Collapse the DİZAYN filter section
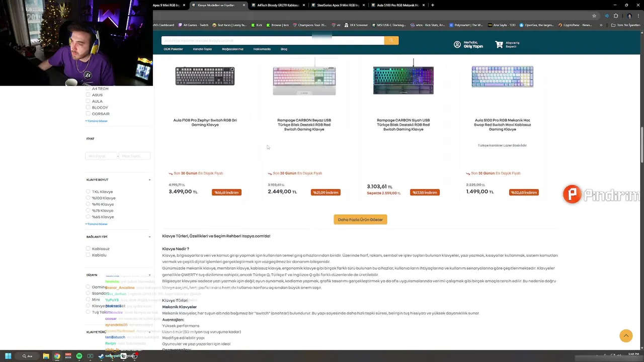 tap(149, 275)
